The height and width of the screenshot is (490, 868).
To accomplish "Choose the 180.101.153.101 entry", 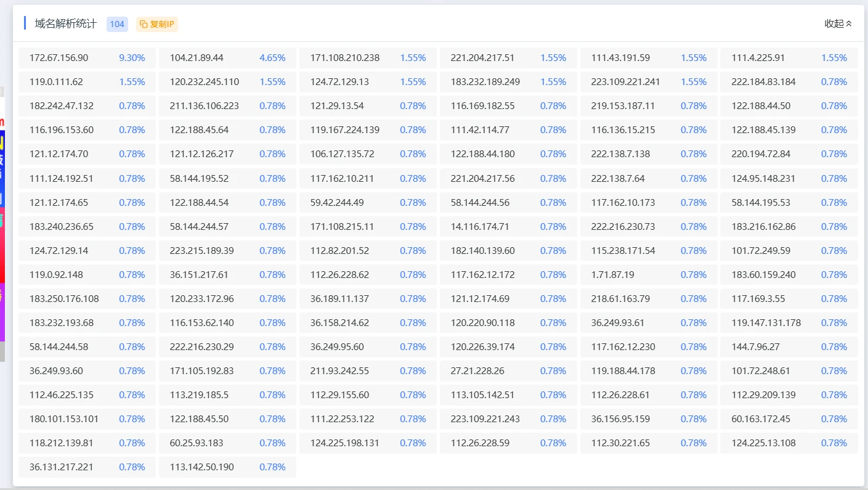I will [64, 419].
